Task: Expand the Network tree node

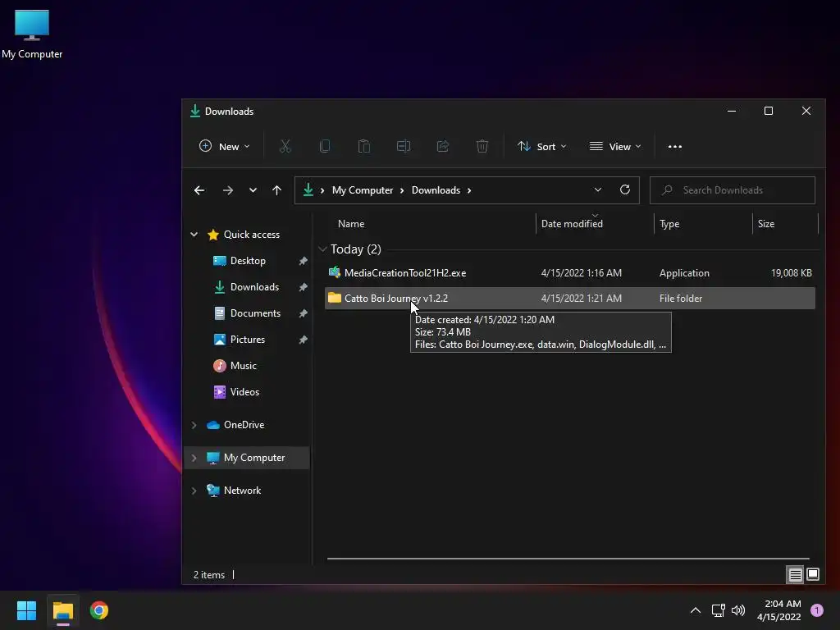Action: pyautogui.click(x=194, y=491)
